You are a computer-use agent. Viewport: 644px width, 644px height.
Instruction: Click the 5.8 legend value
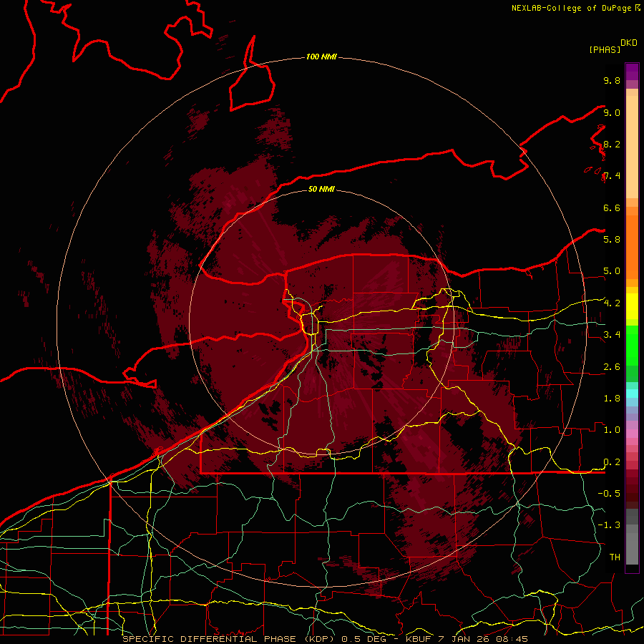pyautogui.click(x=612, y=240)
